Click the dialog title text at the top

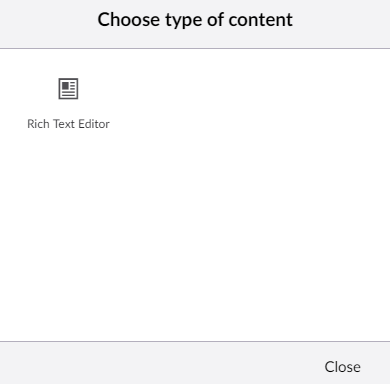pyautogui.click(x=195, y=20)
